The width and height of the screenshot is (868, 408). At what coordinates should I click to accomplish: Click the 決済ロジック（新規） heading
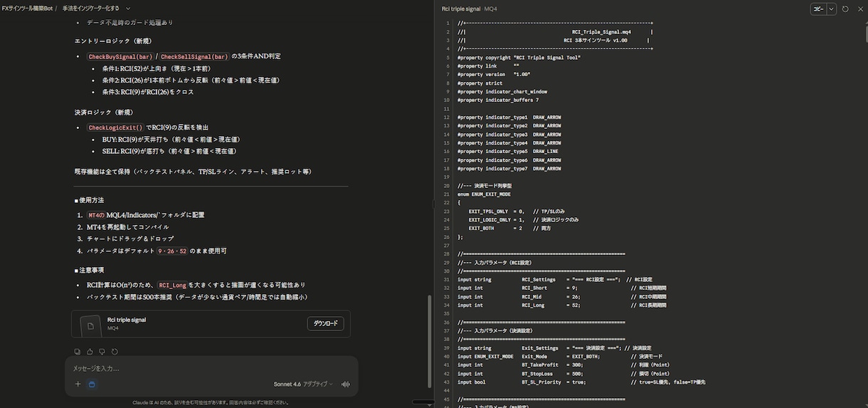click(104, 112)
